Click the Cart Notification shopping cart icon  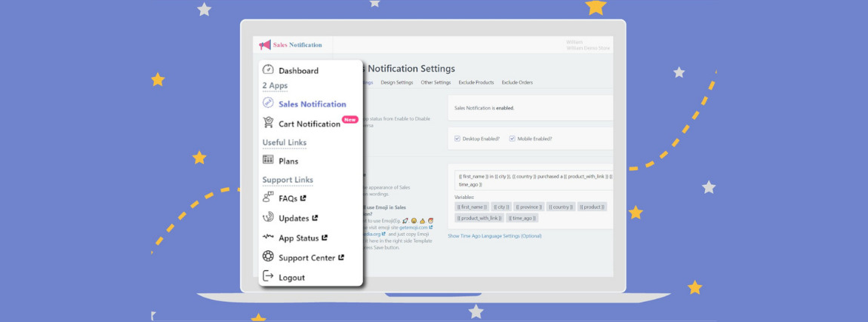pyautogui.click(x=268, y=123)
